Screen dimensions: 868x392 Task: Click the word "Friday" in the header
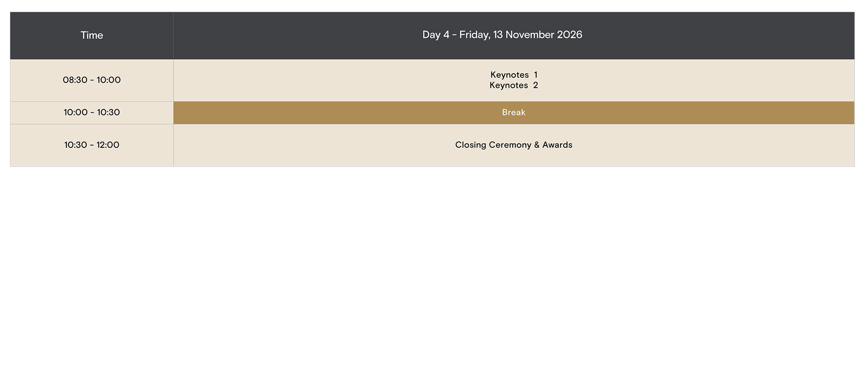pos(474,35)
